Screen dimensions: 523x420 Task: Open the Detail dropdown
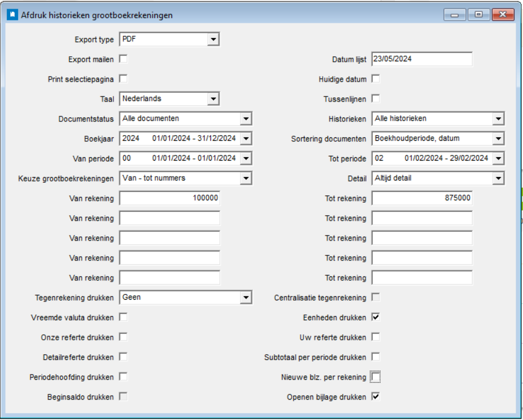coord(498,178)
